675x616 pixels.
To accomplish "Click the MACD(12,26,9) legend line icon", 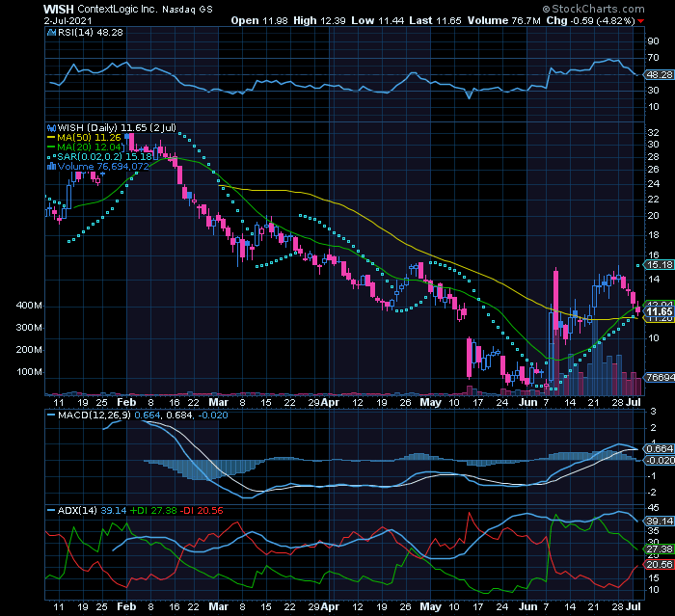I will click(49, 415).
